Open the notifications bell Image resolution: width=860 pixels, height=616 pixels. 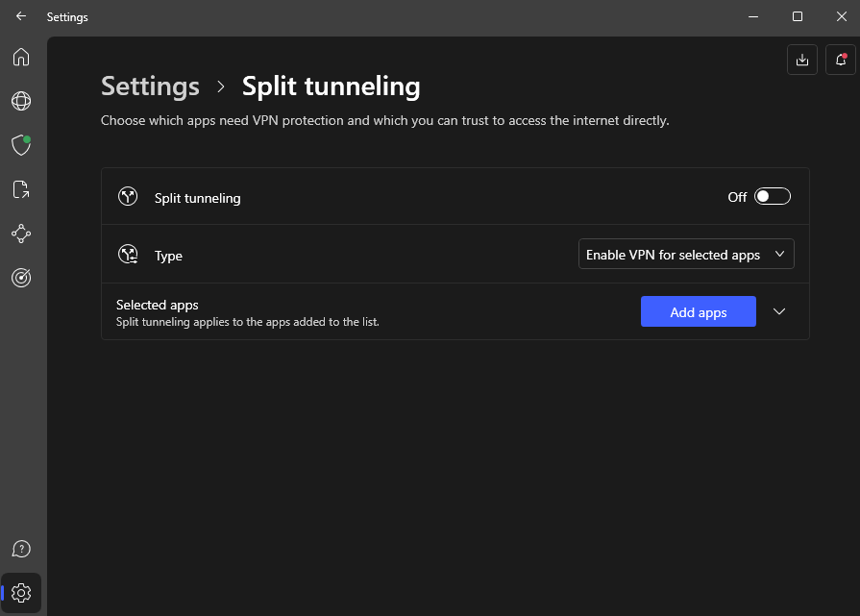tap(841, 60)
